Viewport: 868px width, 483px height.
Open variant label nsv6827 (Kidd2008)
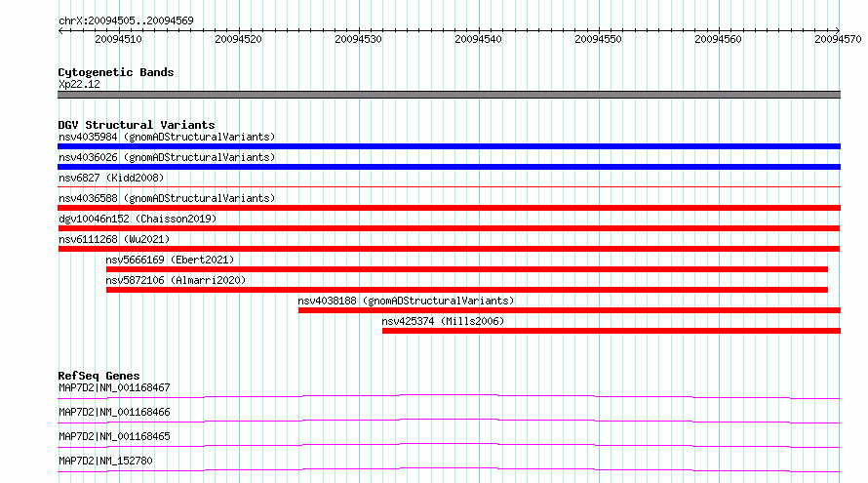tap(111, 178)
